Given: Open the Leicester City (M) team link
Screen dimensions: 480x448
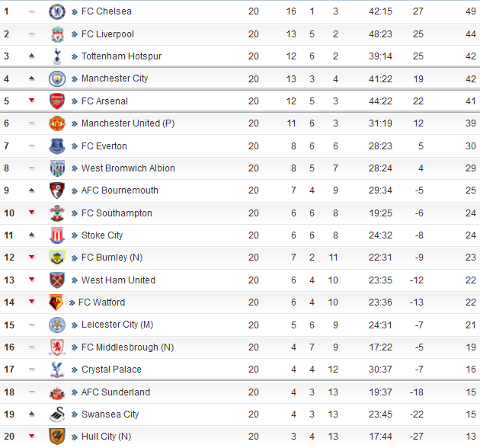Looking at the screenshot, I should [x=117, y=325].
